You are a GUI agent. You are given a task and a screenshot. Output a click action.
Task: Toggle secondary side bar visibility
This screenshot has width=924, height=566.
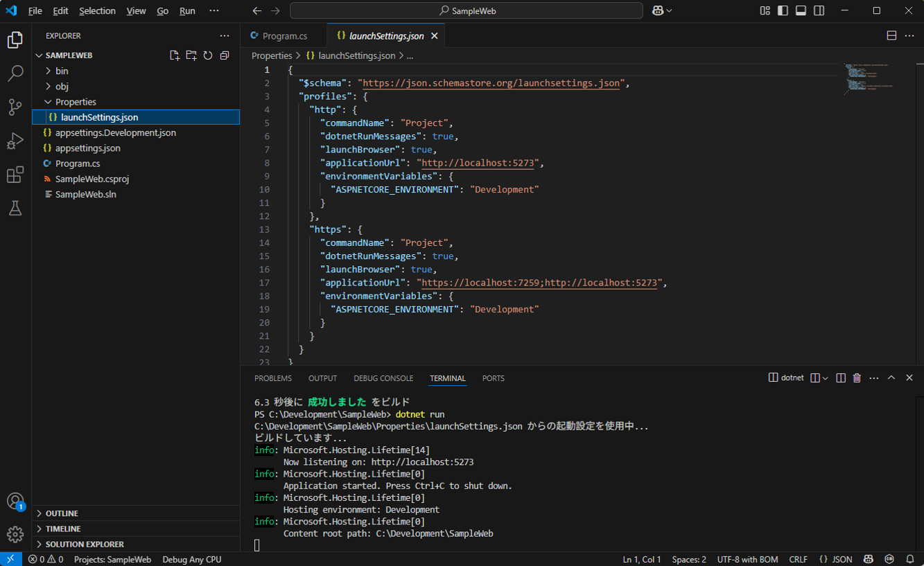(x=819, y=11)
